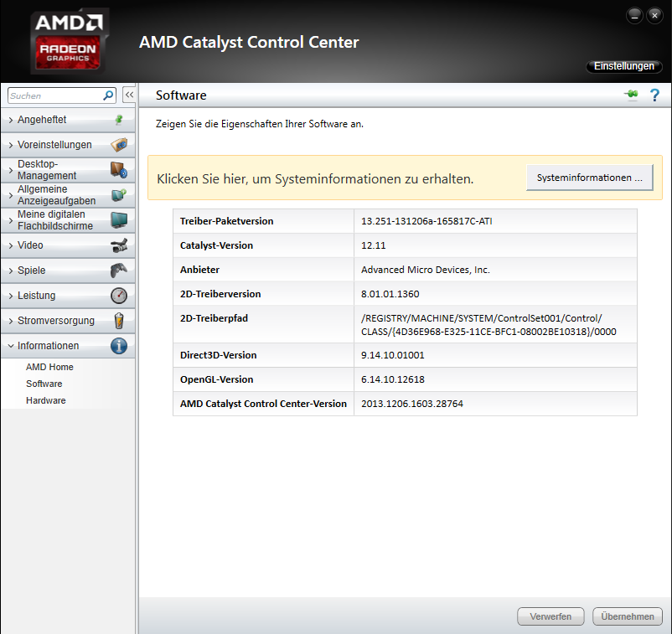Click the Catalyst-Version value 12.11
Image resolution: width=672 pixels, height=634 pixels.
(373, 245)
